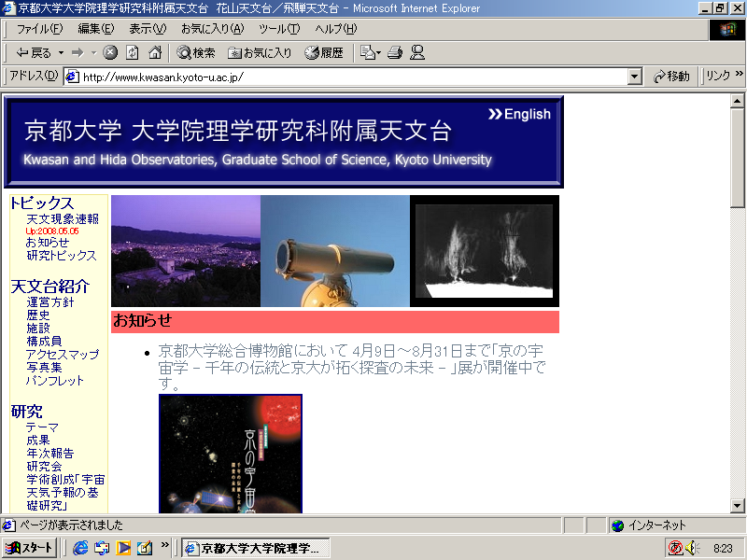
Task: Click the 京の宇宙学 poster thumbnail
Action: pos(231,454)
